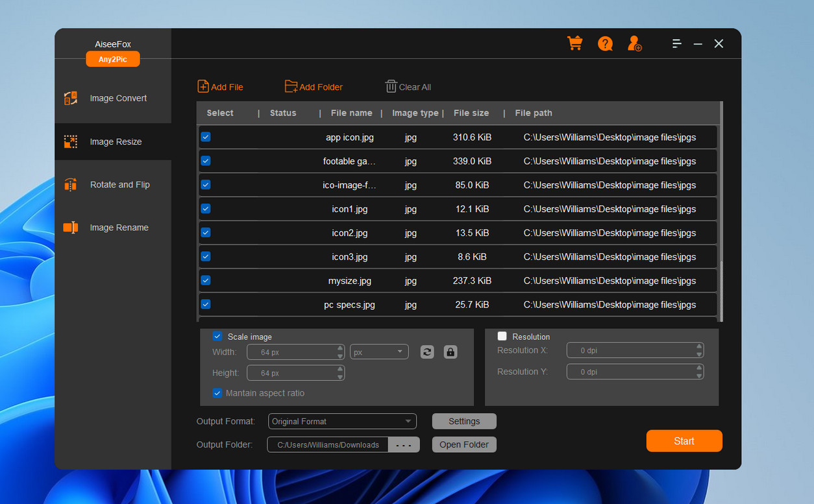The height and width of the screenshot is (504, 814).
Task: Toggle Mantain aspect ratio checkbox
Action: tap(217, 393)
